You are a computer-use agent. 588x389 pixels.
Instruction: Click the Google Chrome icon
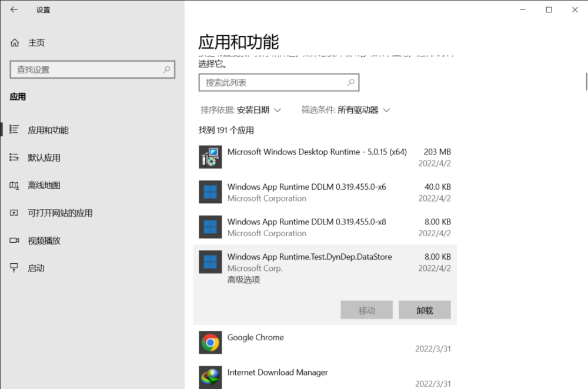tap(210, 343)
